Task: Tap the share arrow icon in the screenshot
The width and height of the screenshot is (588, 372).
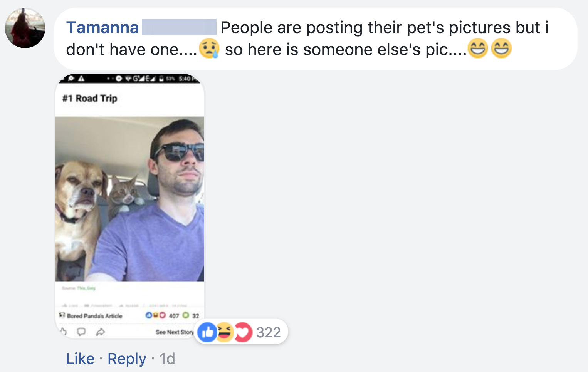Action: [100, 332]
